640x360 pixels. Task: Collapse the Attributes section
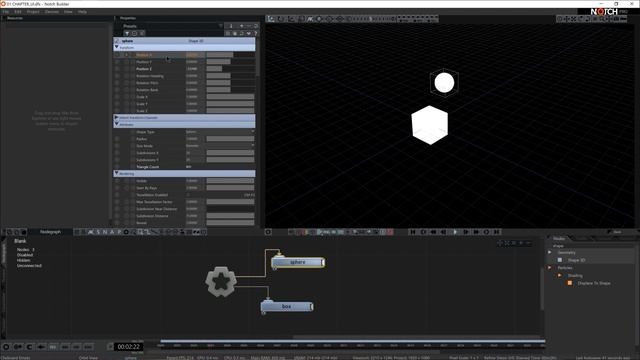(117, 124)
